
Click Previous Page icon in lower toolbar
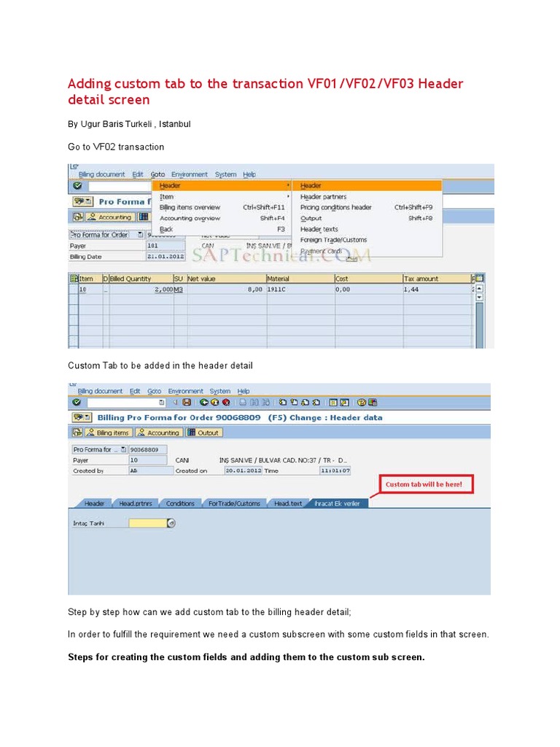[x=294, y=403]
